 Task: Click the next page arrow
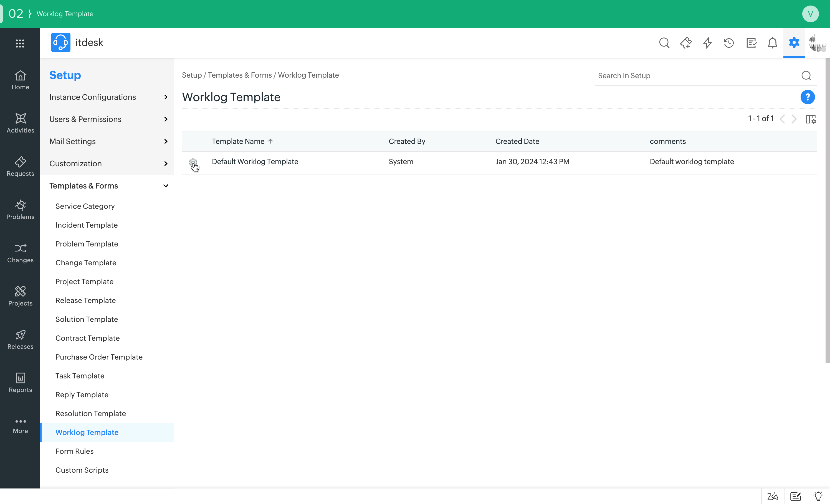pyautogui.click(x=794, y=119)
